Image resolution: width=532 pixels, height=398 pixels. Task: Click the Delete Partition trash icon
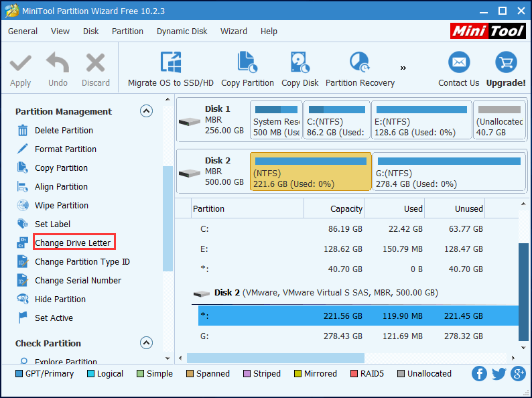click(23, 130)
